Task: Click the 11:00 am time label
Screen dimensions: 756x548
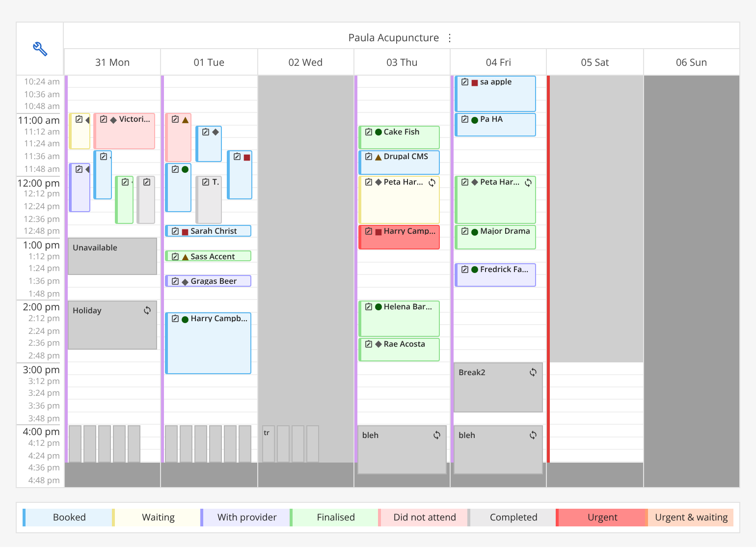Action: point(39,120)
